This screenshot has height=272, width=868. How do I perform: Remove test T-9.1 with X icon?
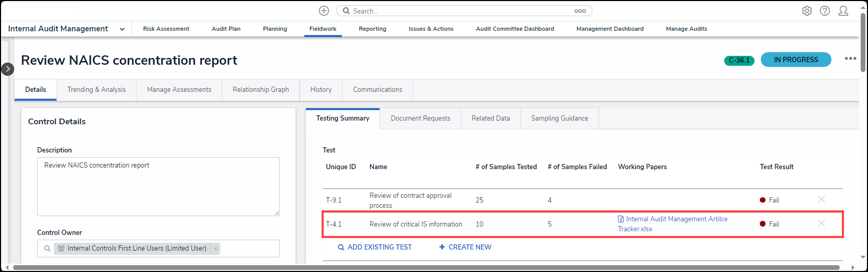tap(821, 199)
